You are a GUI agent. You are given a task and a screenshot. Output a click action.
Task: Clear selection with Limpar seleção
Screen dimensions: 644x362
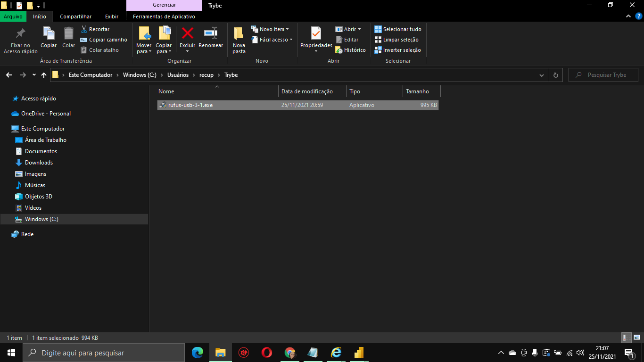tap(396, 40)
